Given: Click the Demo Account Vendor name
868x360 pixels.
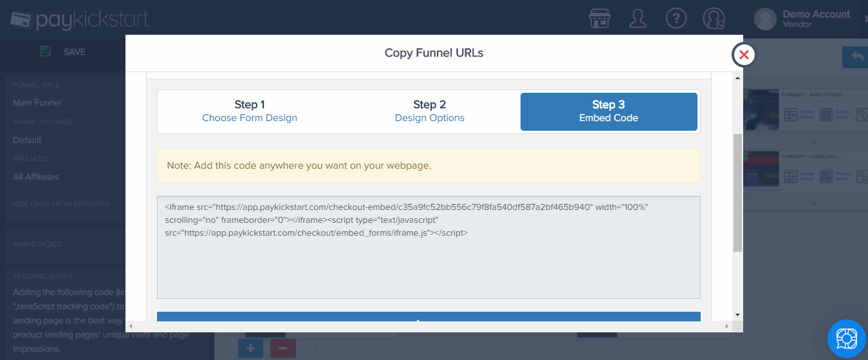Looking at the screenshot, I should tap(816, 19).
